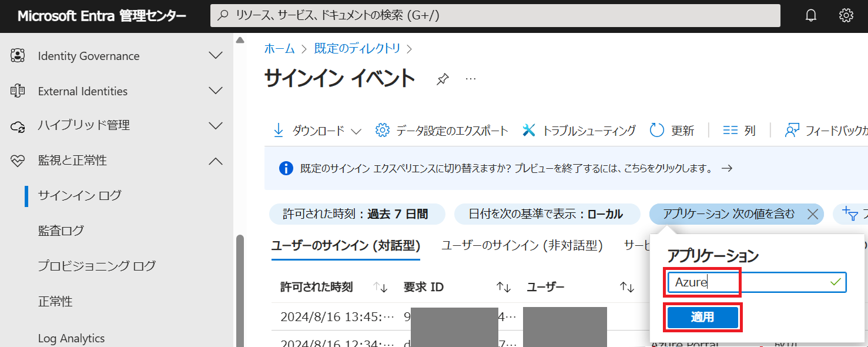This screenshot has height=347, width=868.
Task: Sort by 許可された時刻 arrows
Action: [381, 287]
